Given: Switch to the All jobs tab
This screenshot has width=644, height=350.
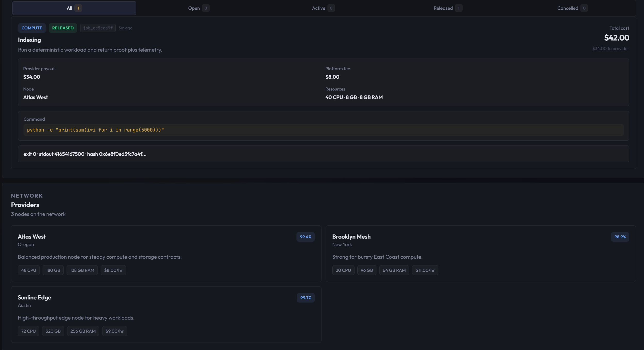Looking at the screenshot, I should 74,8.
